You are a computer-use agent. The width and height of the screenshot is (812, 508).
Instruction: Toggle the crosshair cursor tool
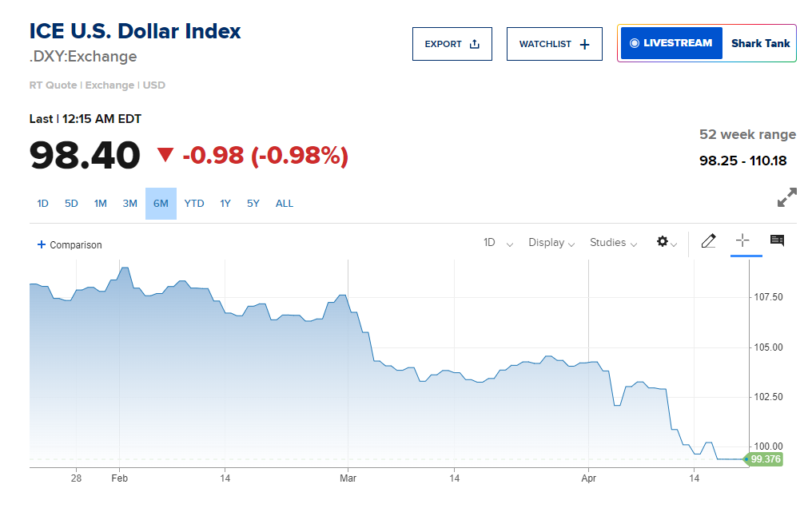pos(742,240)
